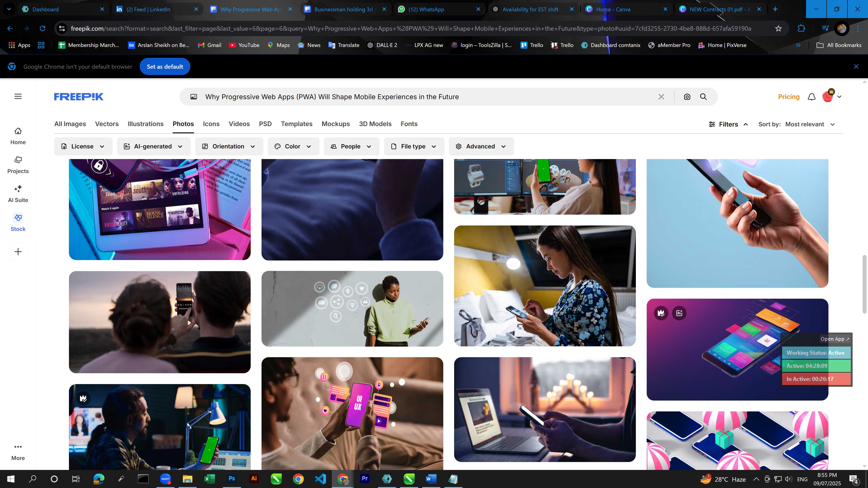
Task: Open the Freepik hamburger menu
Action: (x=18, y=96)
